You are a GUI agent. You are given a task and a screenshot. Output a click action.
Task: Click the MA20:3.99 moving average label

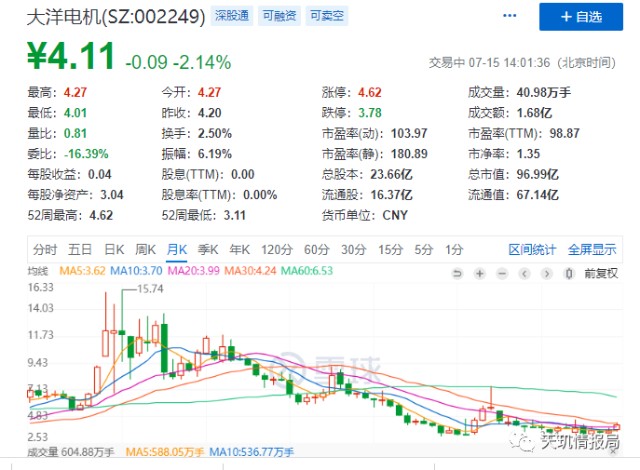point(193,271)
